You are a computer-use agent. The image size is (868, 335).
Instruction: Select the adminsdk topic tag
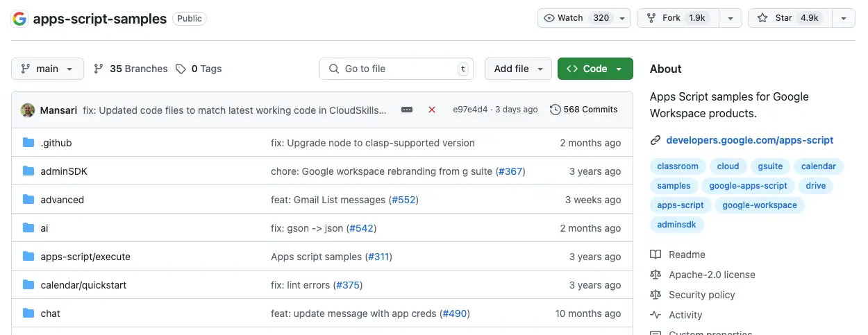coord(677,225)
